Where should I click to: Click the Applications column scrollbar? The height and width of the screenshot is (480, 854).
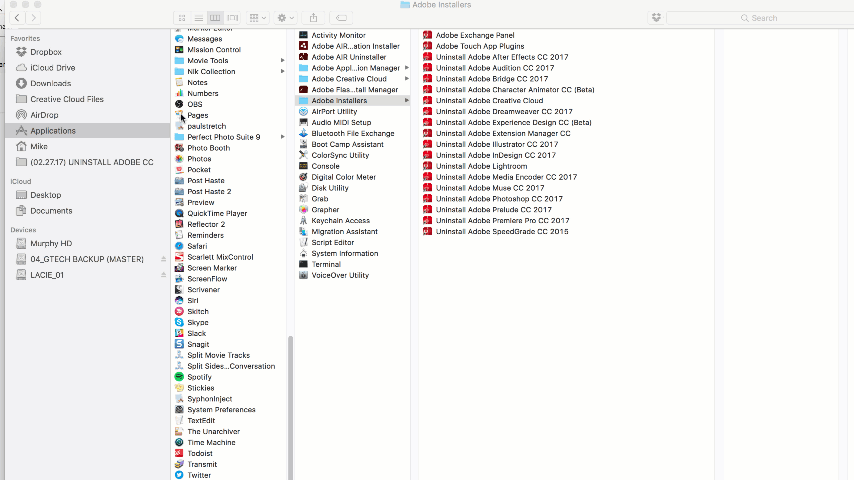(290, 408)
